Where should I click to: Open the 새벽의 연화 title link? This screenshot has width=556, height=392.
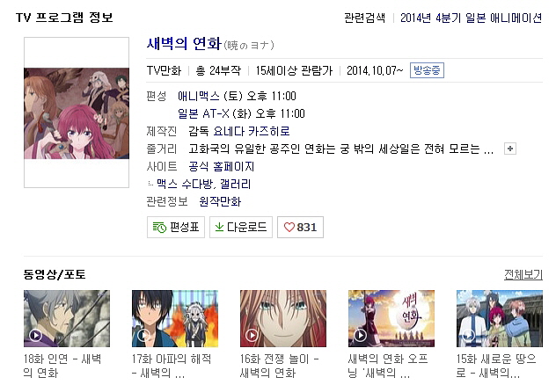pyautogui.click(x=184, y=44)
